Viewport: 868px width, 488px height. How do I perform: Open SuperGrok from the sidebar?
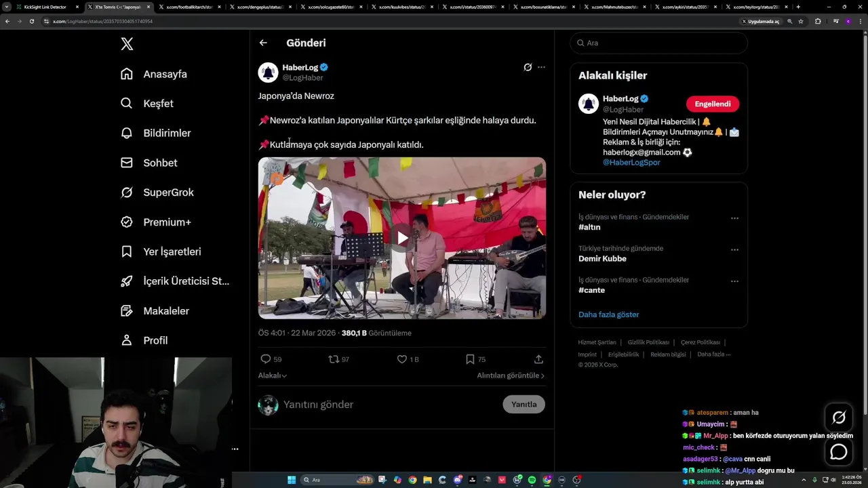point(157,192)
